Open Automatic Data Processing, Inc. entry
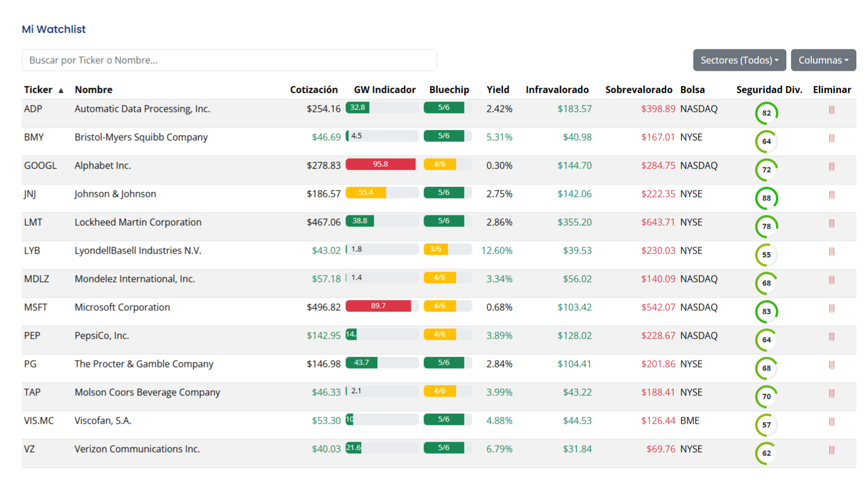 point(142,109)
